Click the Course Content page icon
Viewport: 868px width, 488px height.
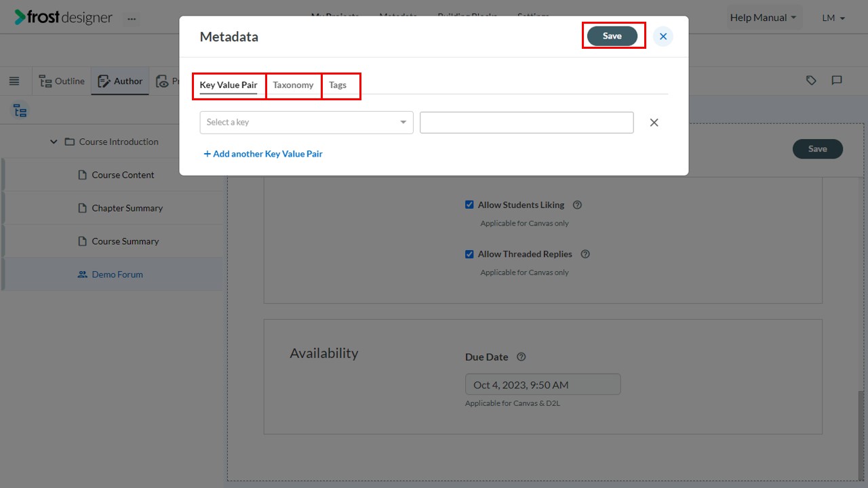tap(83, 175)
